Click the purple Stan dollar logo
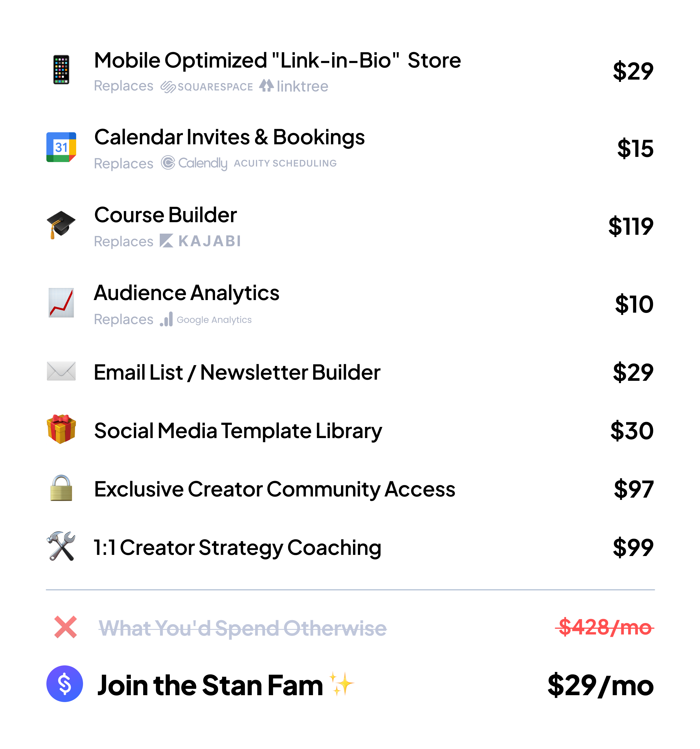 pyautogui.click(x=65, y=684)
